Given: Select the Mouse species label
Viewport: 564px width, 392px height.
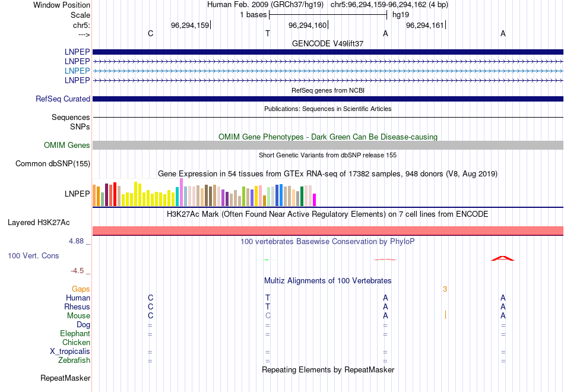Looking at the screenshot, I should [x=78, y=316].
